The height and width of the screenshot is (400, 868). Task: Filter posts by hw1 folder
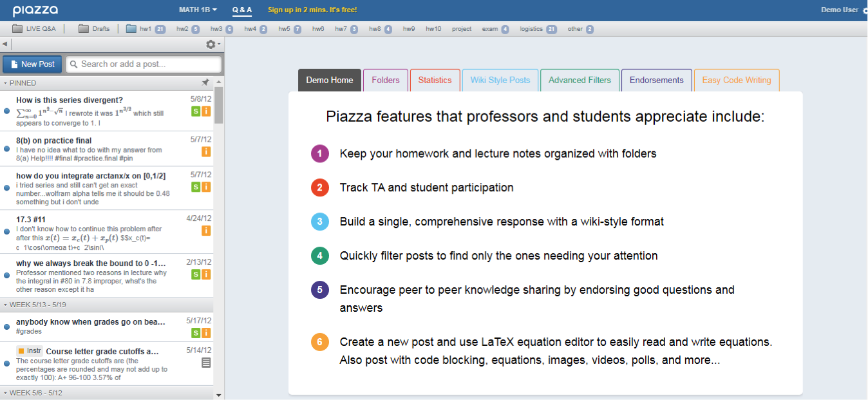(x=146, y=29)
